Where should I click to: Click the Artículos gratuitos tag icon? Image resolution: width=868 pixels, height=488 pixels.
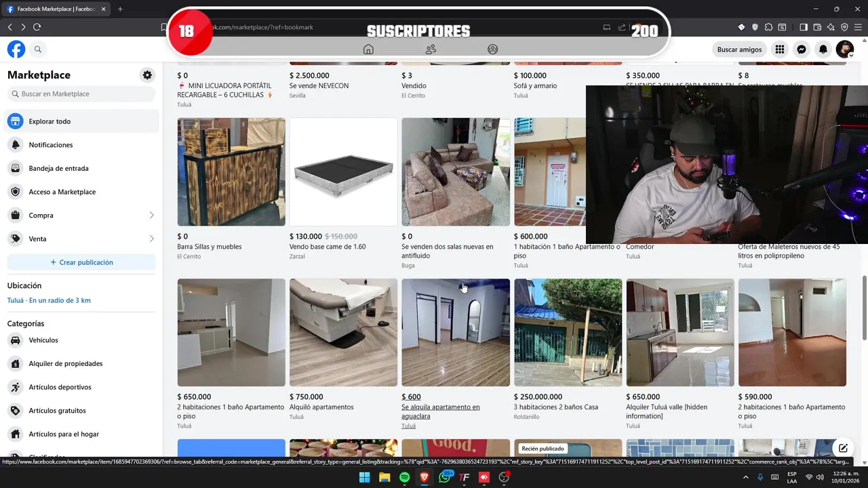point(16,411)
